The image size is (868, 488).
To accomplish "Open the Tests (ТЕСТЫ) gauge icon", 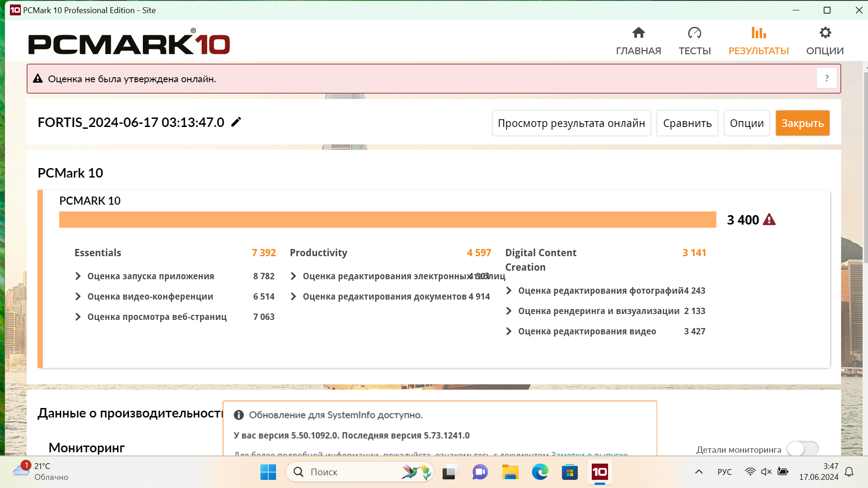I will click(694, 33).
